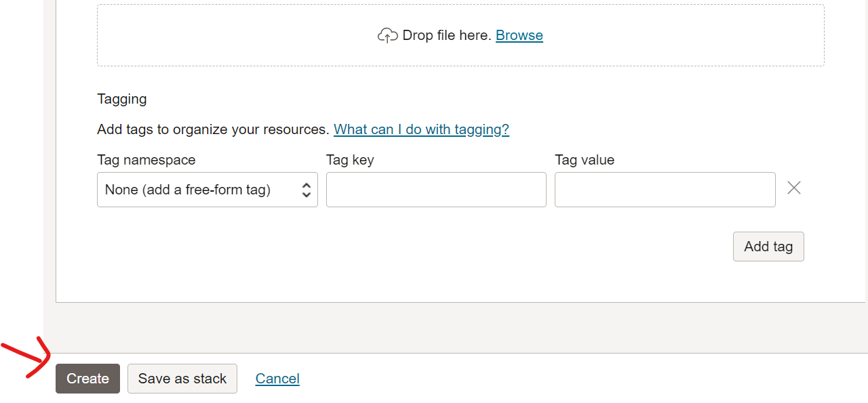
Task: Click the Save as stack button
Action: [182, 379]
